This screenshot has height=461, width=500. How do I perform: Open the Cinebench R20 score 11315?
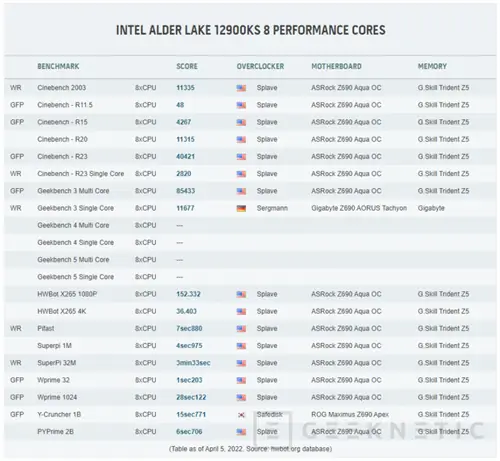click(185, 139)
